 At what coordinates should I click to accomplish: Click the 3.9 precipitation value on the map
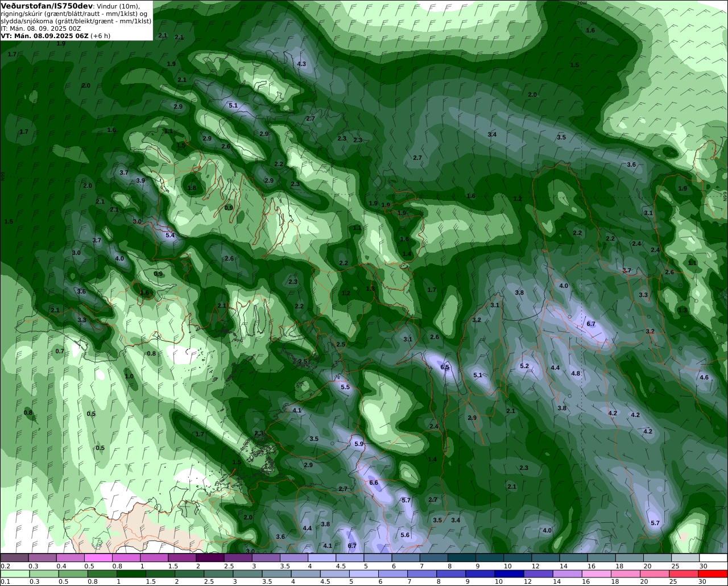pyautogui.click(x=140, y=180)
